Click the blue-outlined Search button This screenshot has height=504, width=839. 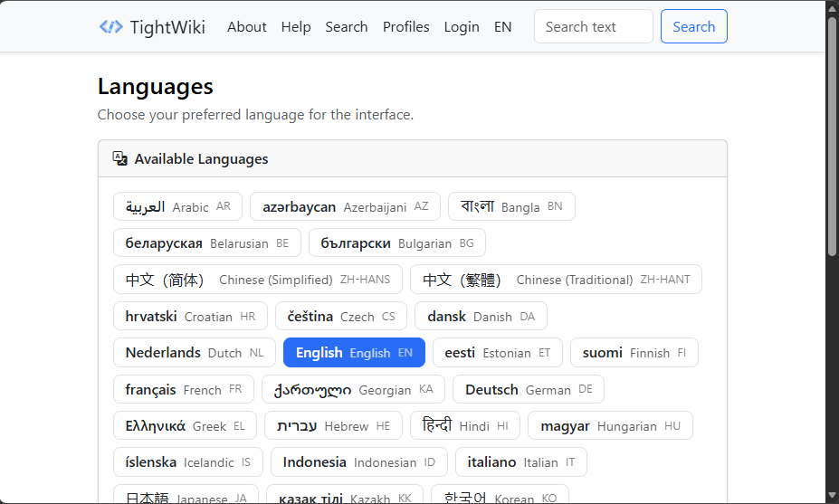[x=693, y=26]
